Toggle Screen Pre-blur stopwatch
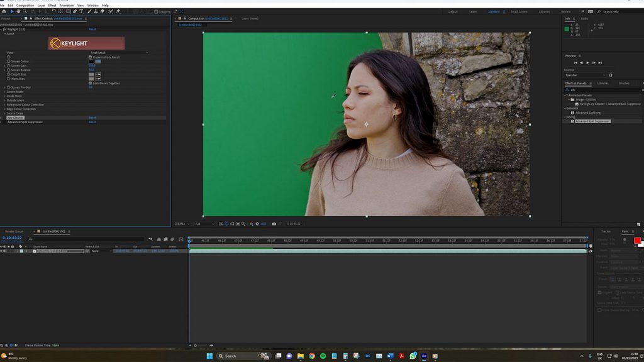 pos(9,87)
